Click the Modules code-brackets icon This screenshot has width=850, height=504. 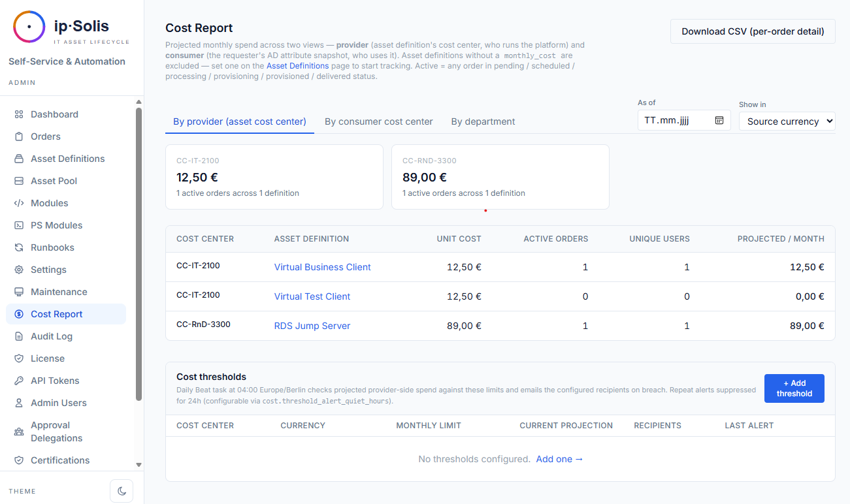click(x=19, y=203)
